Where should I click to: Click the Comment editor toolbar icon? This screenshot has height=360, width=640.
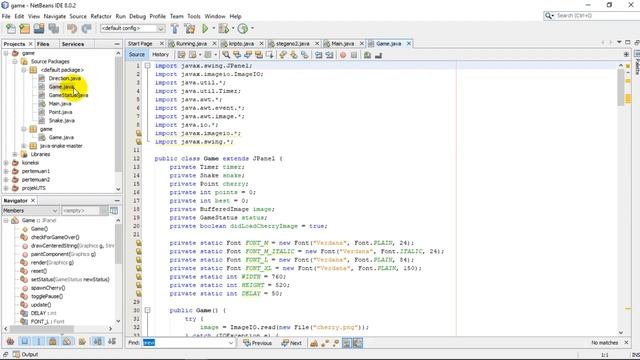point(367,55)
